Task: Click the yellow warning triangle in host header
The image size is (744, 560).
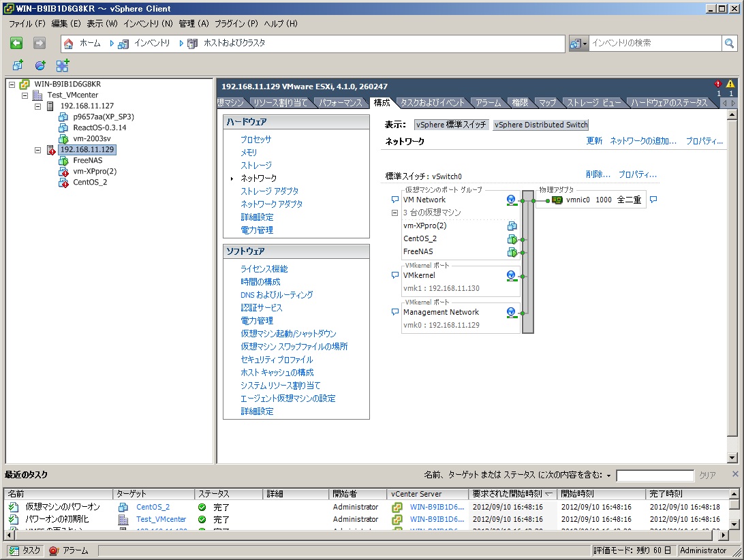Action: [x=730, y=84]
